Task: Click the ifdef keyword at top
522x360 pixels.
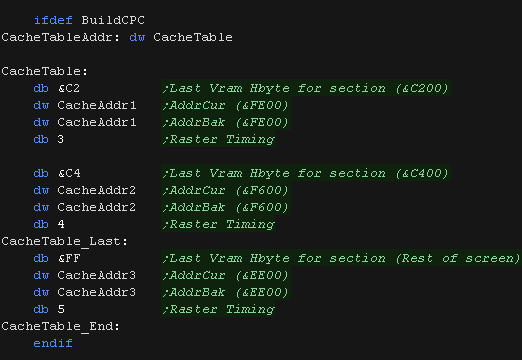Action: (53, 20)
